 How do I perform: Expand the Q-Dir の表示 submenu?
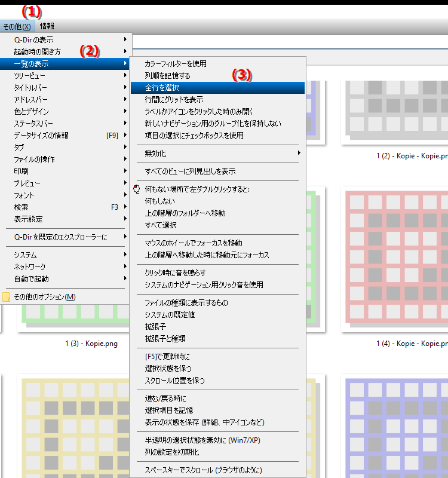(x=66, y=39)
